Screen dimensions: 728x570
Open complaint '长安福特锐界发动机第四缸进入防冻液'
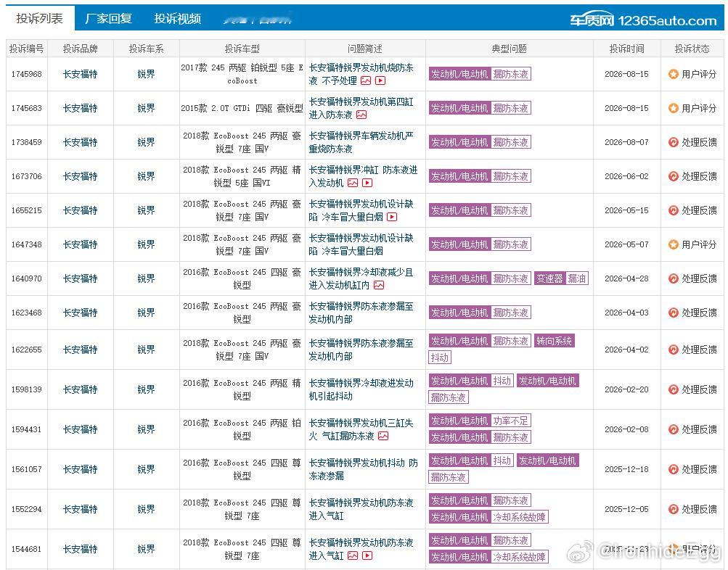pos(361,108)
